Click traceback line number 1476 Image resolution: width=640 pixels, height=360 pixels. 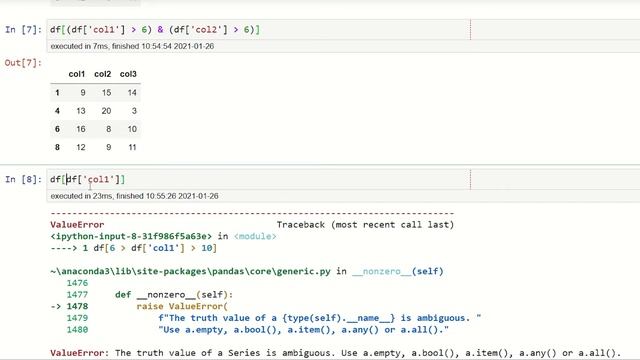point(77,283)
